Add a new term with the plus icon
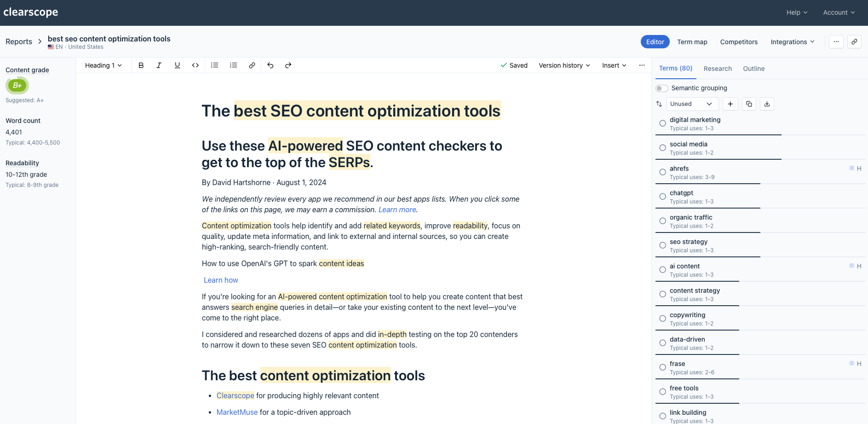 (x=730, y=104)
